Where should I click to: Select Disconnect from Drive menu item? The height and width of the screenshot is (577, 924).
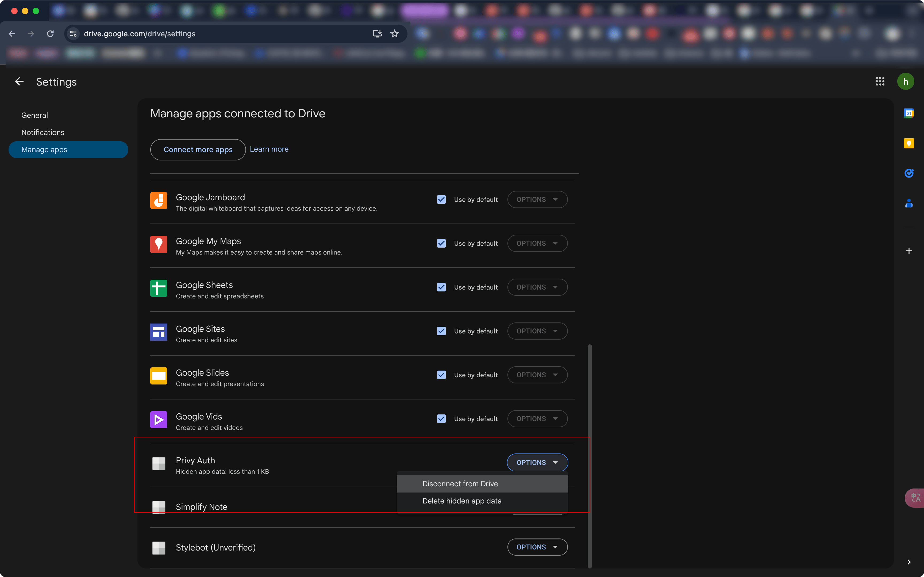click(x=482, y=483)
